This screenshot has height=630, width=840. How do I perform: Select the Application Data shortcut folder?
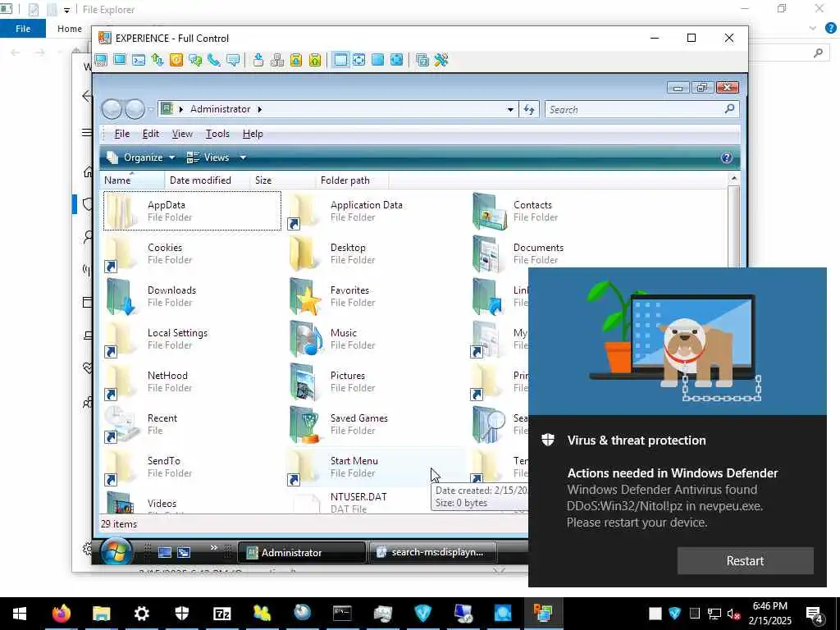[375, 211]
